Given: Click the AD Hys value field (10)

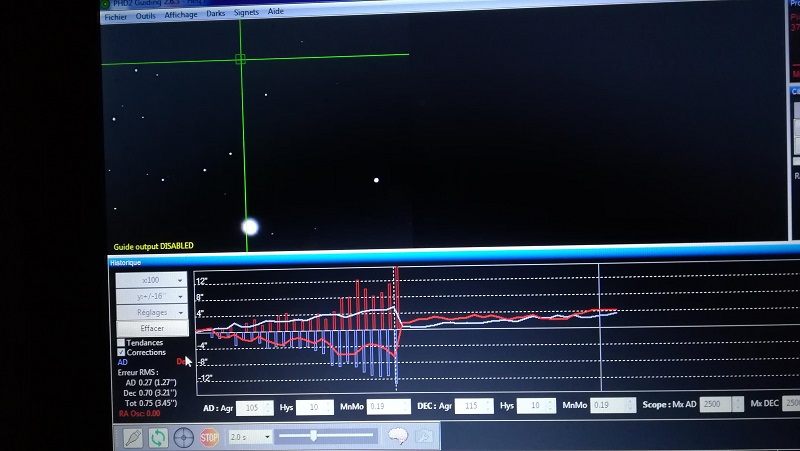Looking at the screenshot, I should (314, 407).
